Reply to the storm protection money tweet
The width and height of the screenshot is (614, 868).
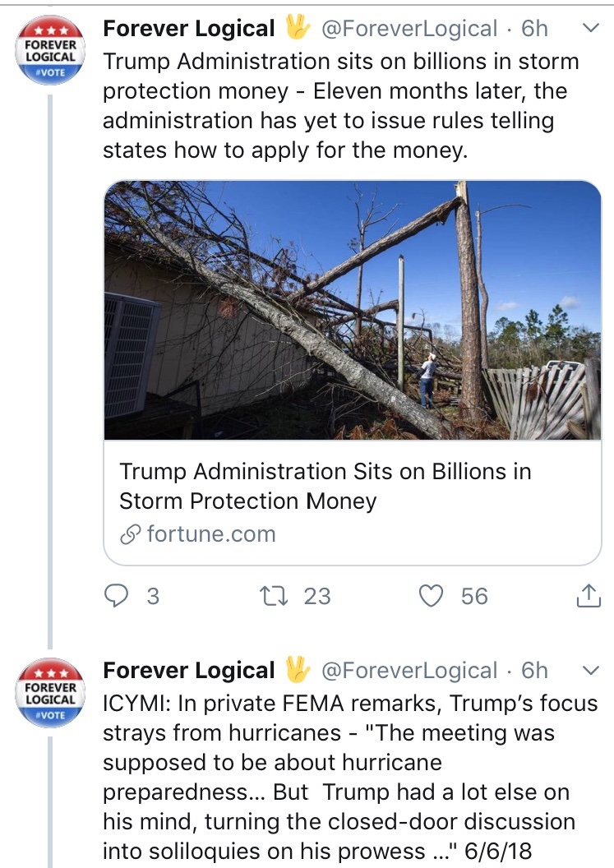point(116,596)
